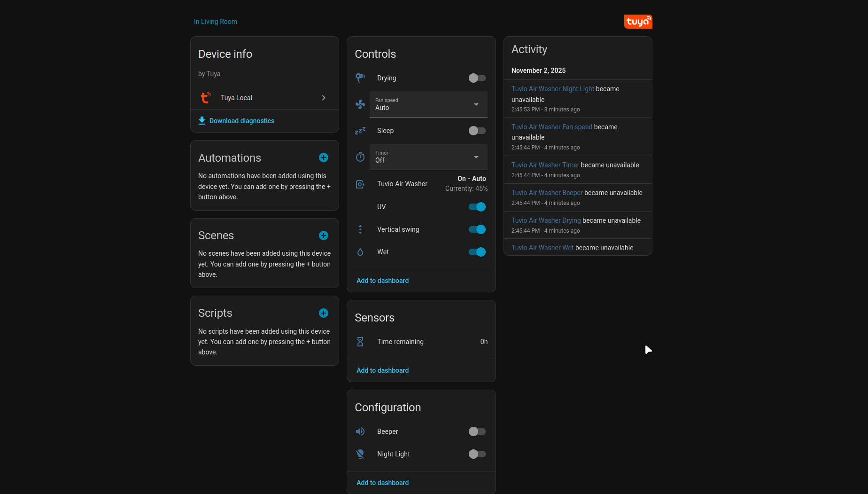Enable the Night Light toggle
This screenshot has height=494, width=868.
477,454
